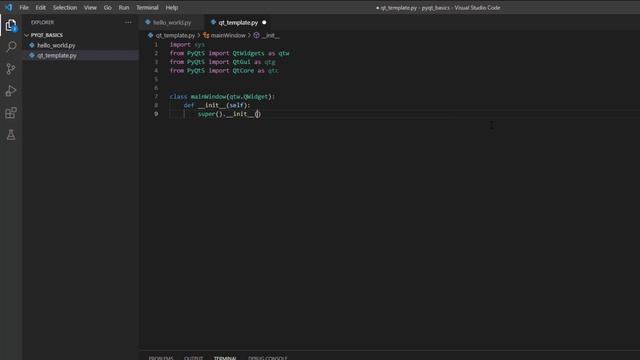
Task: Open the Explorer view in activity bar
Action: click(x=11, y=26)
